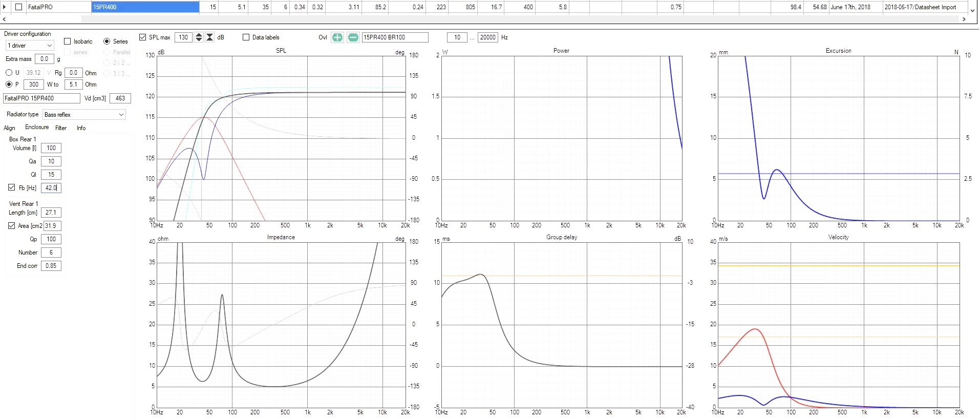This screenshot has height=420, width=980.
Task: Click the box Volume [l] field
Action: pyautogui.click(x=51, y=148)
